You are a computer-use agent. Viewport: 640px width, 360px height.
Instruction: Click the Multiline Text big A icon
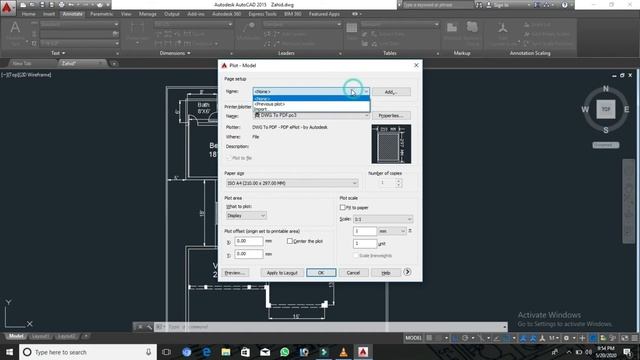[x=15, y=28]
